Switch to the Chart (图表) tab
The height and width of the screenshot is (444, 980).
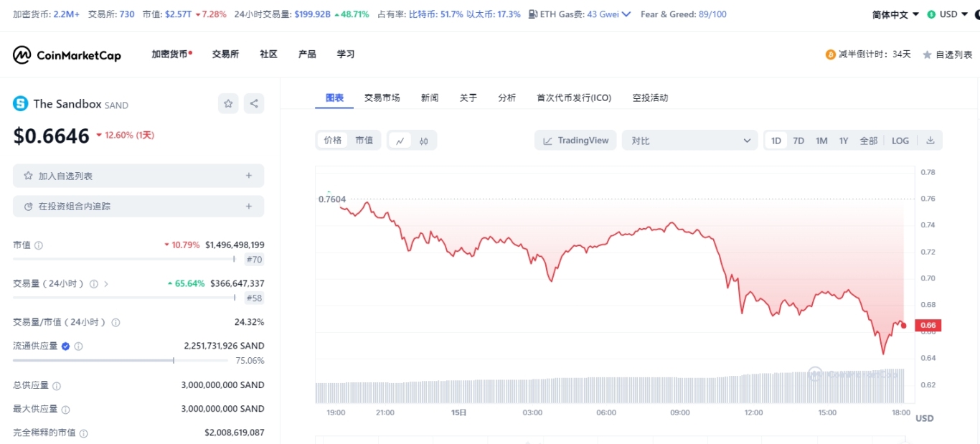(x=334, y=98)
